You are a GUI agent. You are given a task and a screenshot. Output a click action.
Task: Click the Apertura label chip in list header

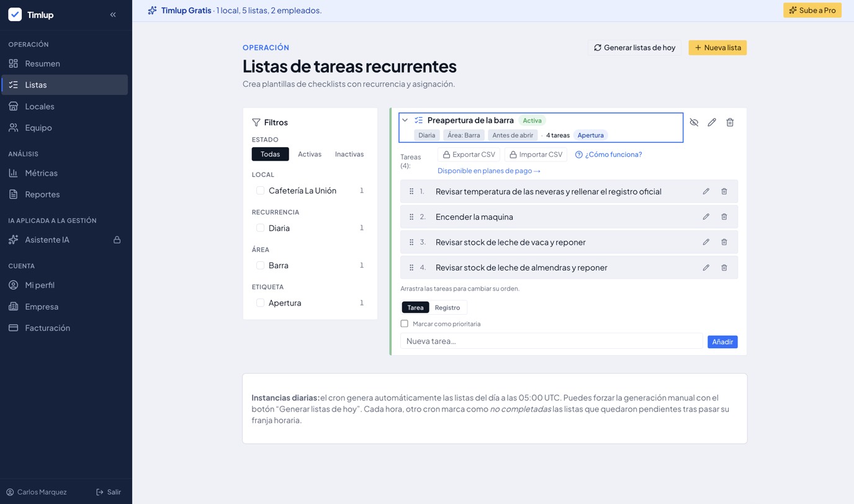[590, 135]
